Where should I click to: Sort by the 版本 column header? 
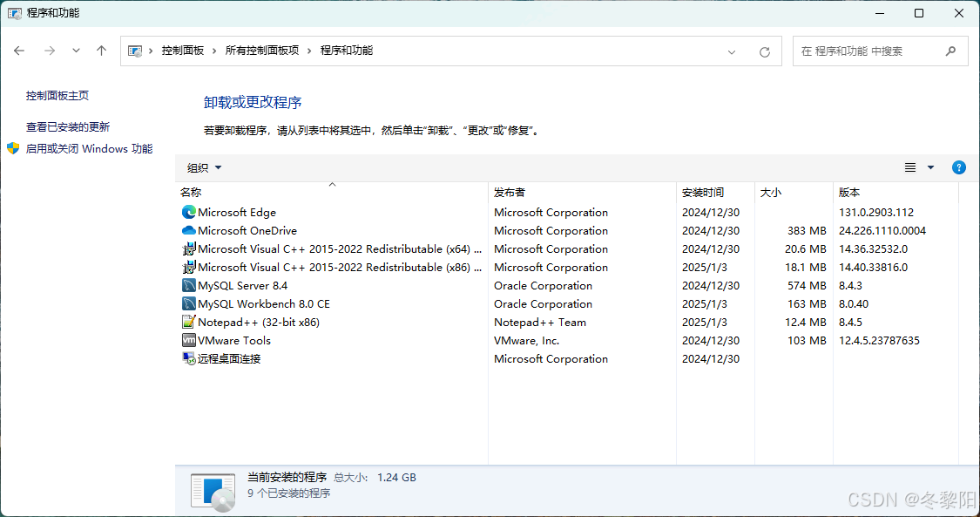pos(896,192)
